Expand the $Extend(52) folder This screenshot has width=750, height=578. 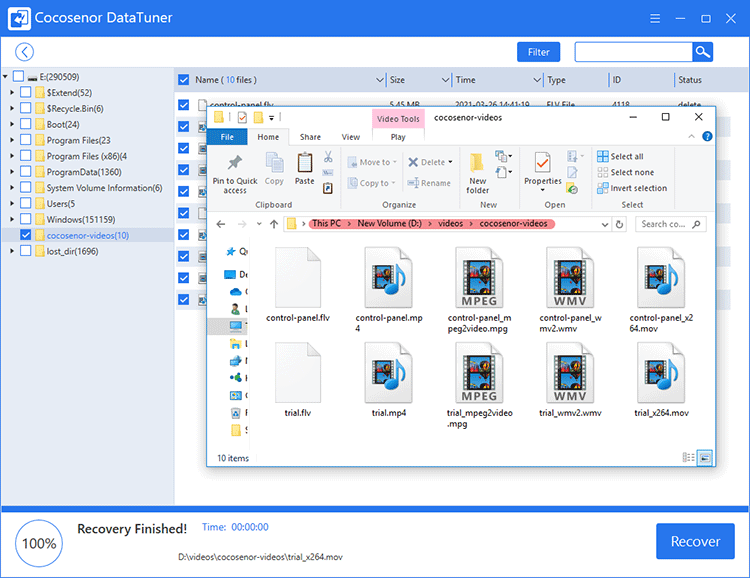click(x=12, y=92)
